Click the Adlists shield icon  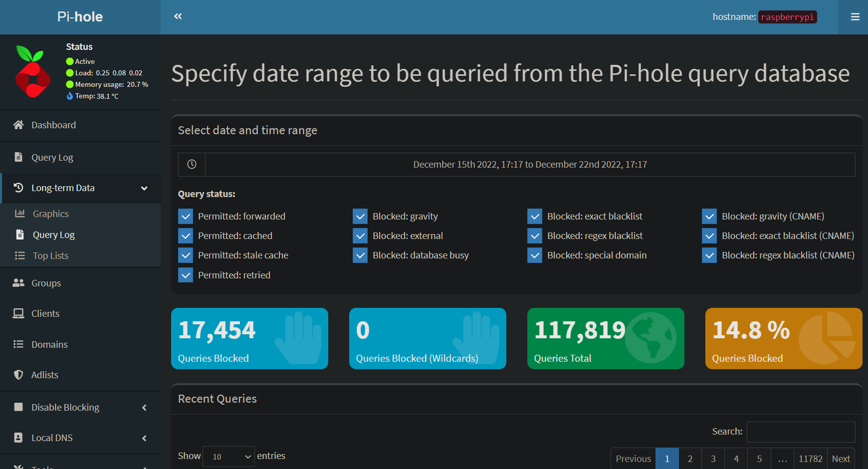18,375
